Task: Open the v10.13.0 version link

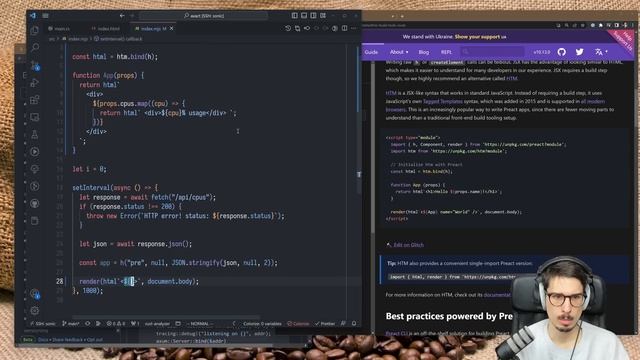Action: click(542, 52)
